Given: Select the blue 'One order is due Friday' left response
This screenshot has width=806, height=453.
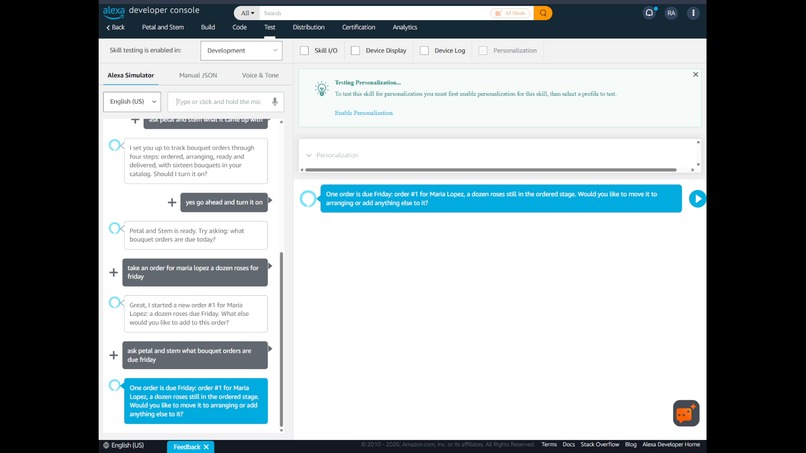Looking at the screenshot, I should 196,401.
